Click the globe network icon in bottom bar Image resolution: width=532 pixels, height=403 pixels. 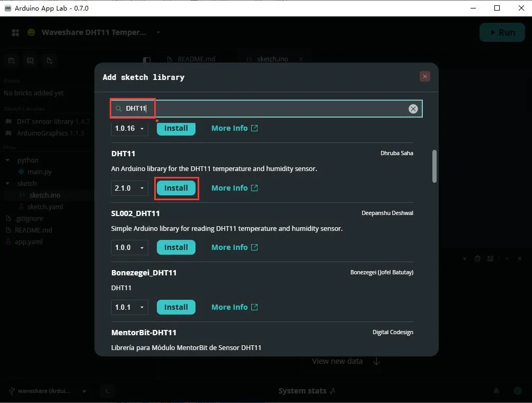coord(517,391)
